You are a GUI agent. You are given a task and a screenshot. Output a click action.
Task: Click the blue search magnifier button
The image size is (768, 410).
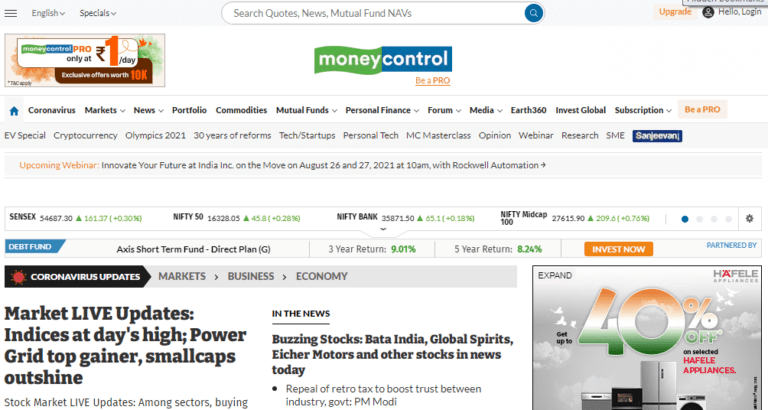[533, 13]
